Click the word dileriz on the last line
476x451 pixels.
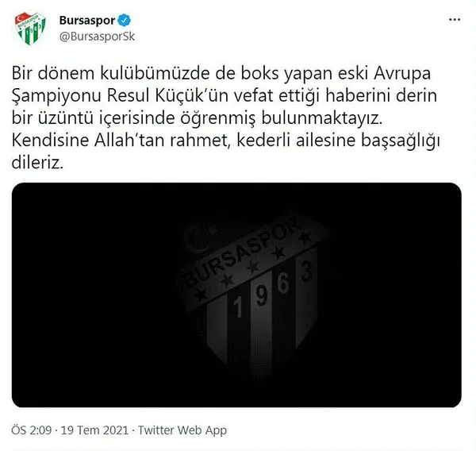(x=37, y=163)
